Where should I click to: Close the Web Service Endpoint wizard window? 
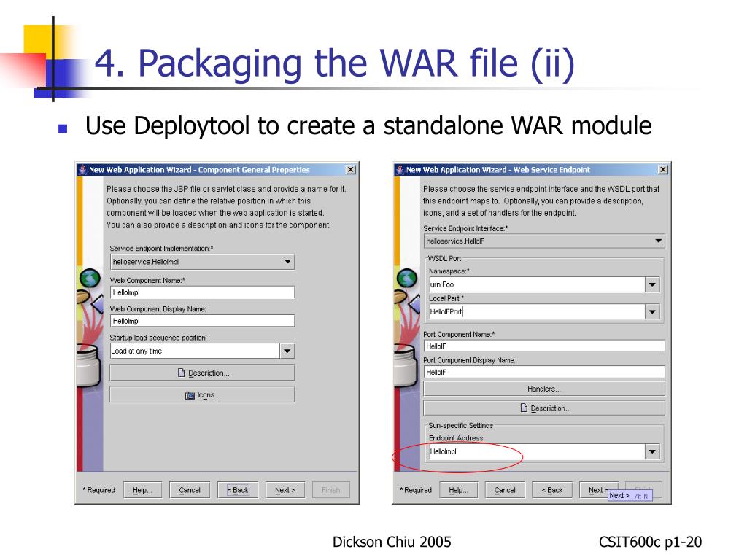[x=662, y=169]
